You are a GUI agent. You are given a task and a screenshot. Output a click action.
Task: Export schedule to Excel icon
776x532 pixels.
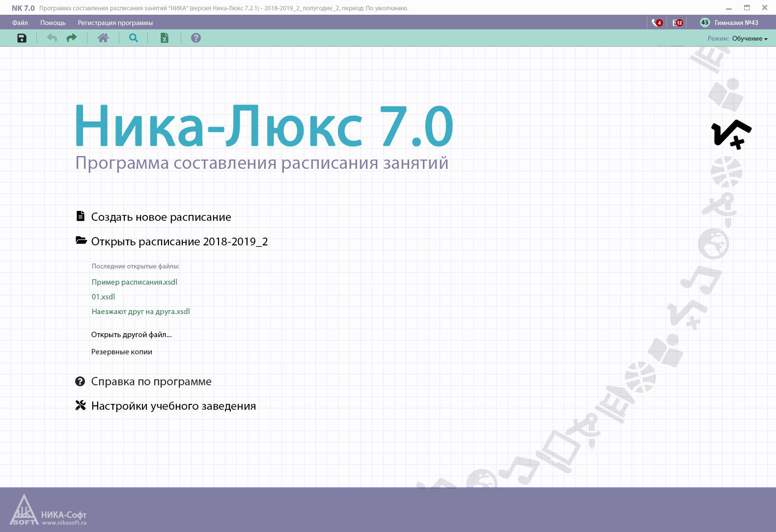tap(165, 38)
